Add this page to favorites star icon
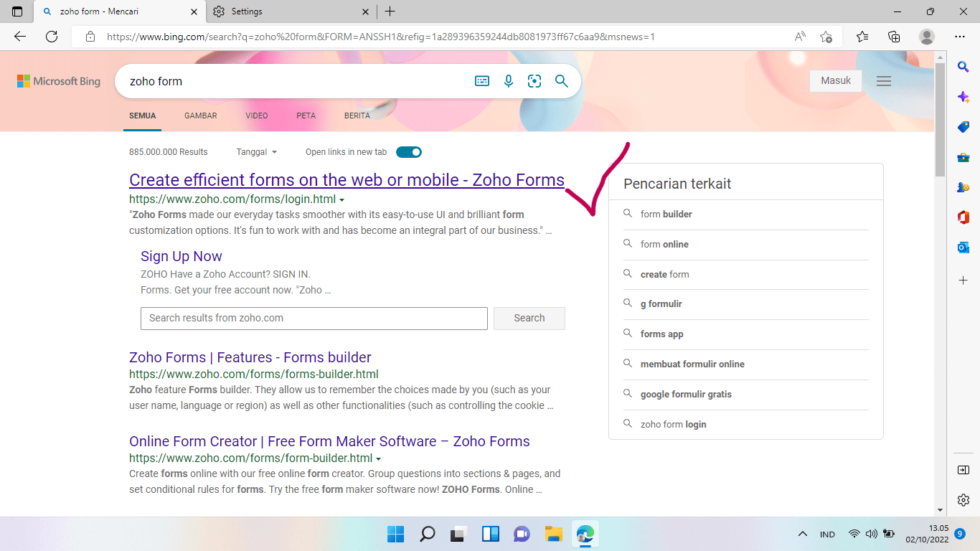The image size is (980, 551). 826,37
